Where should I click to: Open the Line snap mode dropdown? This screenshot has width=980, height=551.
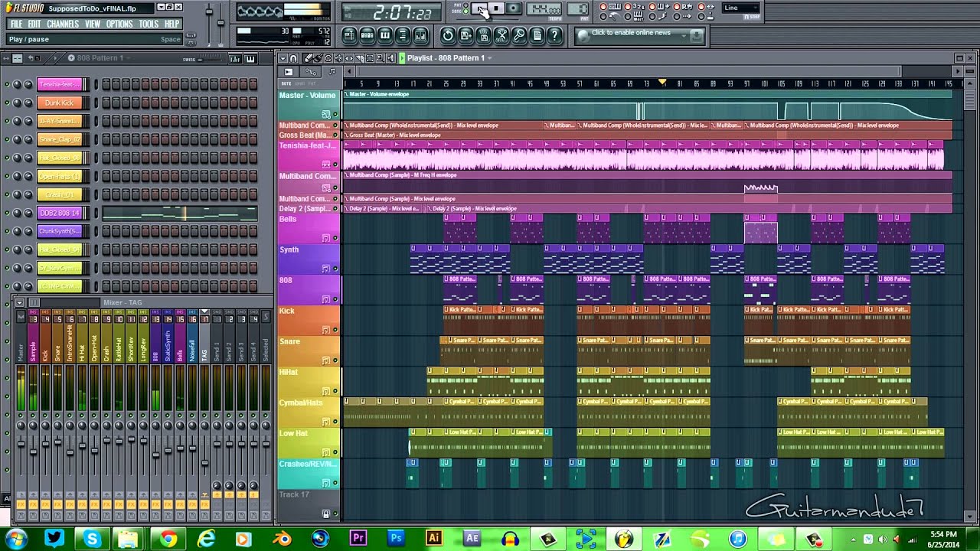pos(742,8)
